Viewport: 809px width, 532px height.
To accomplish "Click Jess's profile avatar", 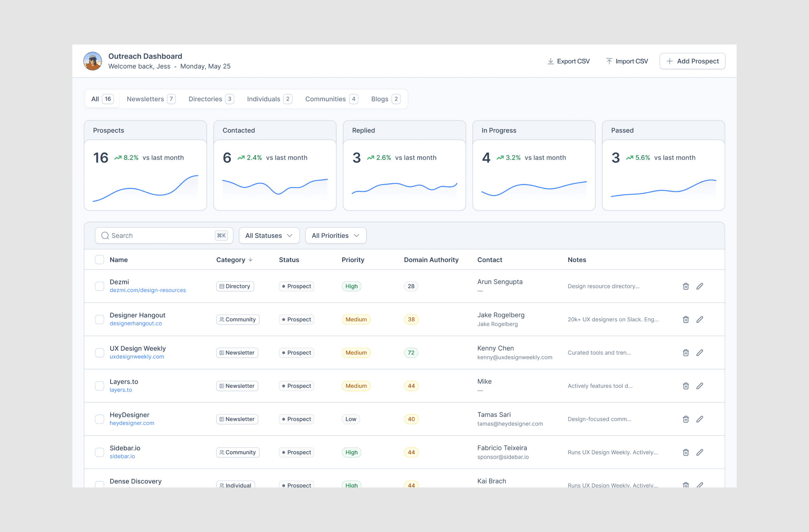I will click(x=93, y=61).
